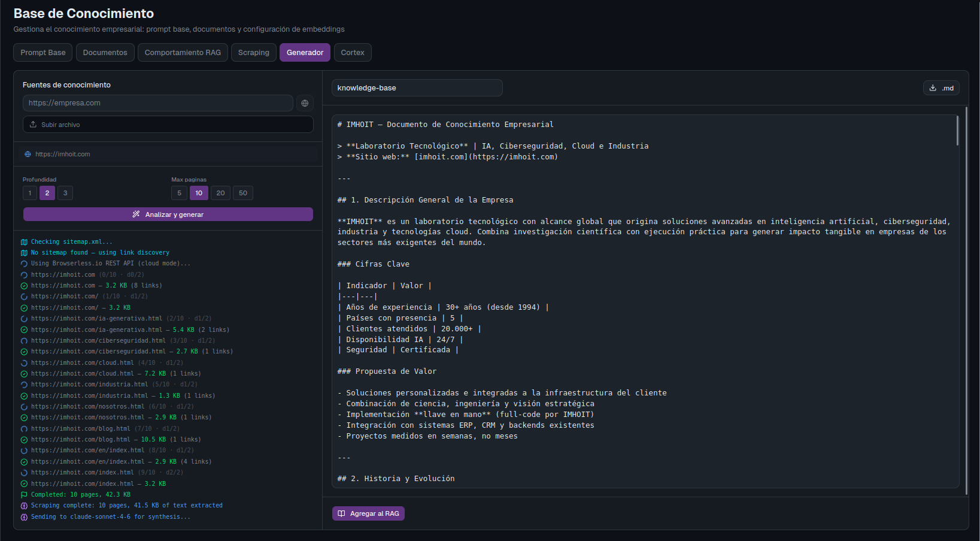Screen dimensions: 980x541
Task: Click check icon for en/index.html 2.9 KB
Action: coord(24,462)
